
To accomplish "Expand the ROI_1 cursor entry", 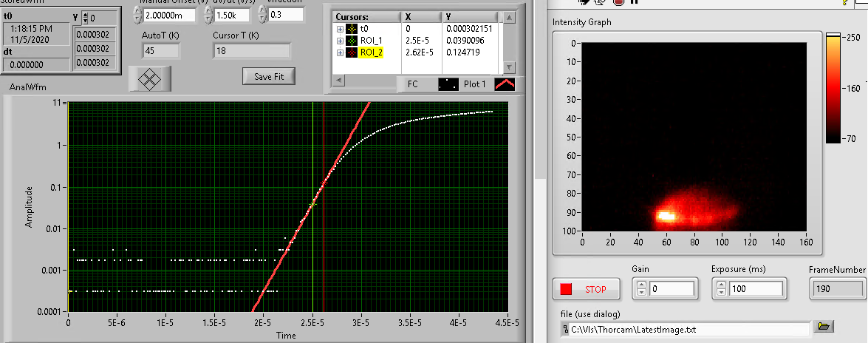I will [340, 40].
